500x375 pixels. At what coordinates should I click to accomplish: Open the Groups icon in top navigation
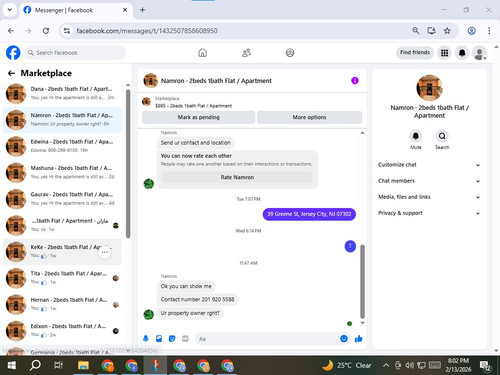click(x=290, y=53)
